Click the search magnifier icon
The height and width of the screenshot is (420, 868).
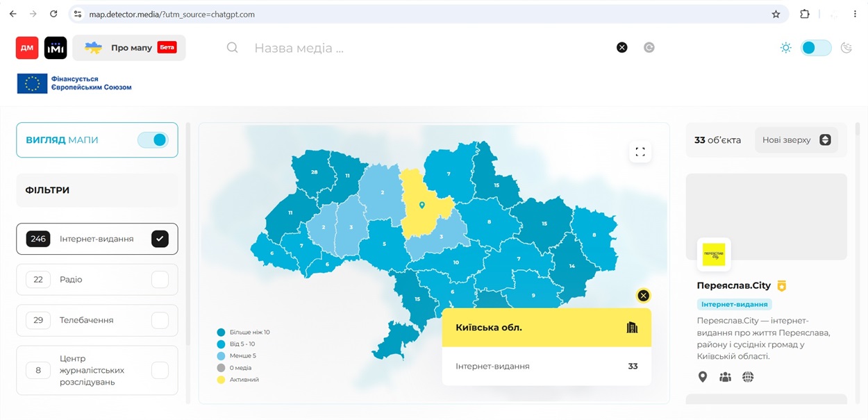pyautogui.click(x=233, y=48)
